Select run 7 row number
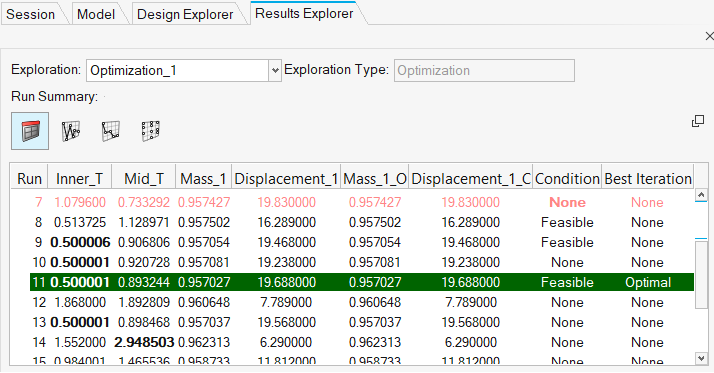The image size is (714, 373). pos(39,202)
